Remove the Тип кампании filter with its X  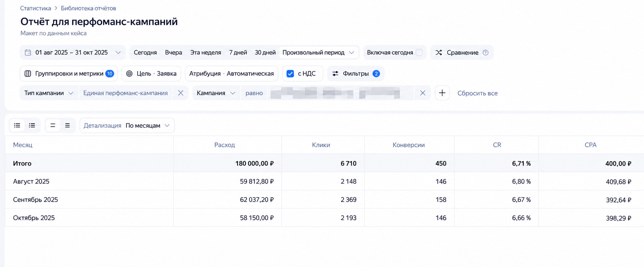pyautogui.click(x=181, y=93)
